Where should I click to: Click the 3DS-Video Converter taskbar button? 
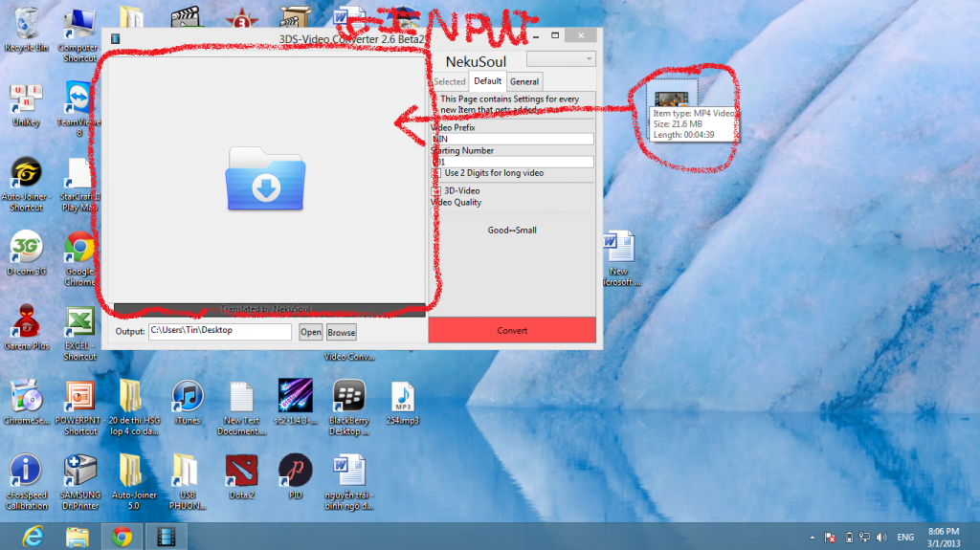(x=167, y=537)
